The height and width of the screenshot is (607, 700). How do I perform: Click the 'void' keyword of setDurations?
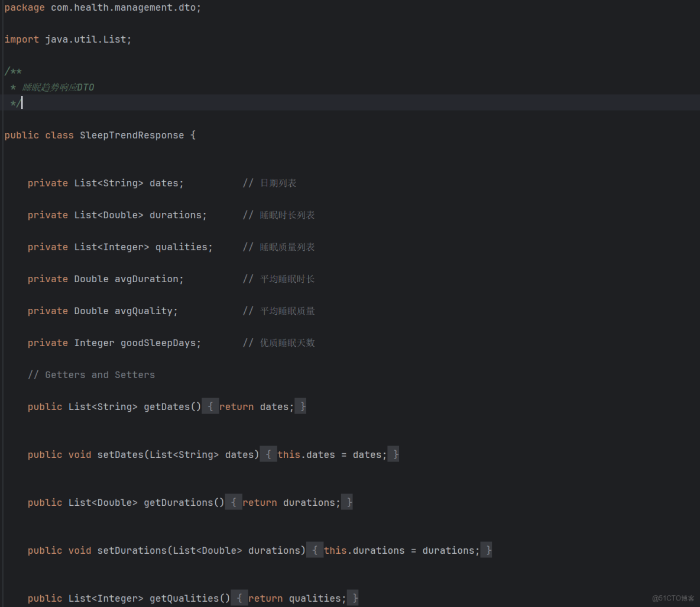[80, 550]
